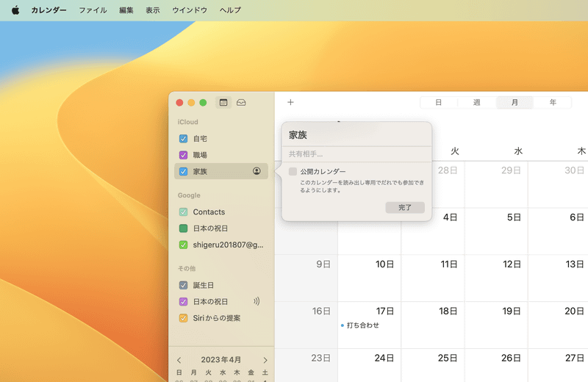Screen dimensions: 588x382
Task: Toggle shigeru201807@g... calendar checkbox
Action: coord(183,245)
